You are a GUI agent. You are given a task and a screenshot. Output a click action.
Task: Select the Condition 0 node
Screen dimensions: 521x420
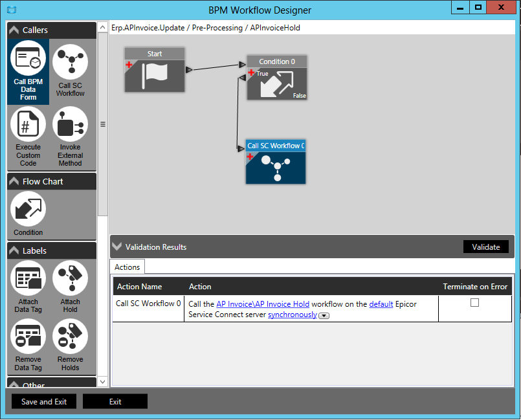276,78
